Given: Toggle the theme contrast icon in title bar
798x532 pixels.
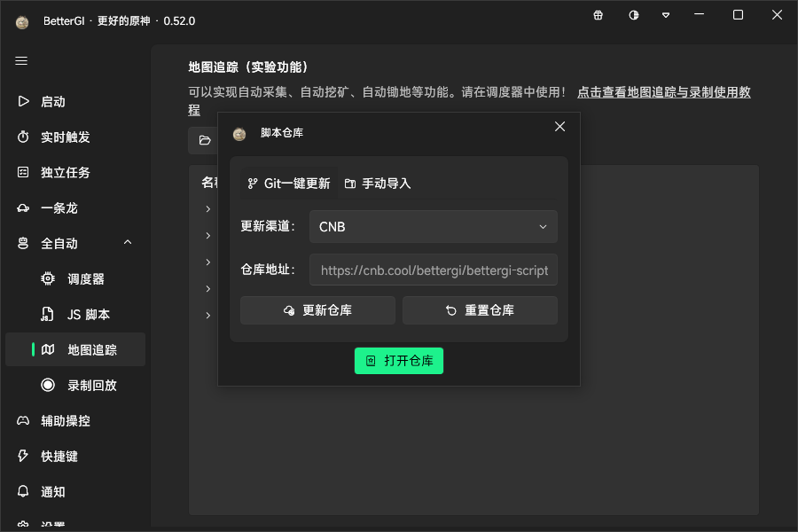Looking at the screenshot, I should tap(634, 15).
